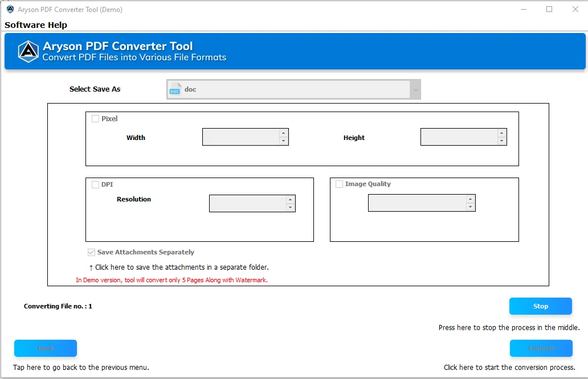This screenshot has height=379, width=588.
Task: Click the red demo version watermark notice
Action: point(171,280)
